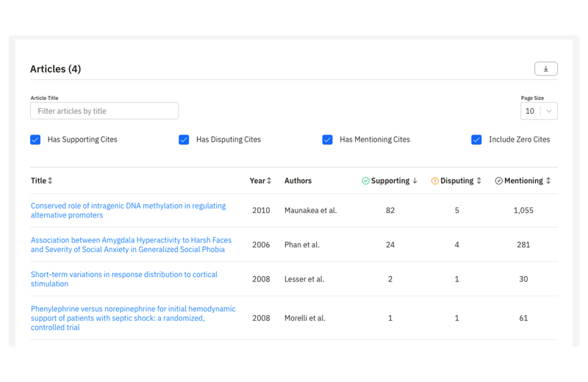588x382 pixels.
Task: Sort Disputing column using arrows icon
Action: pos(478,181)
